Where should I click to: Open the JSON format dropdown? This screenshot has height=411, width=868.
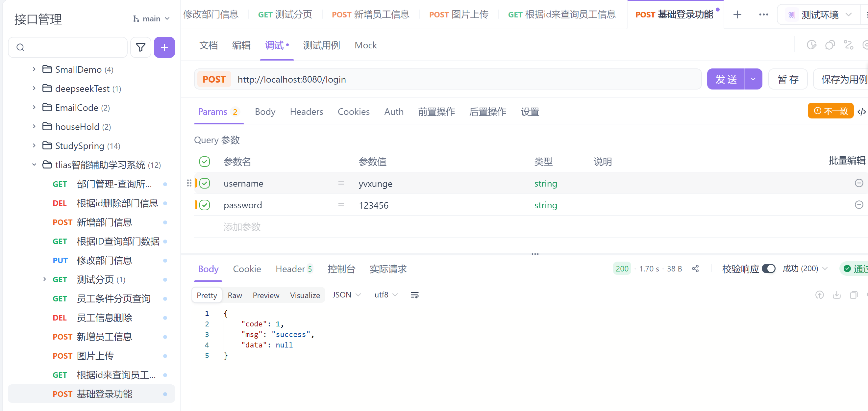click(x=346, y=295)
